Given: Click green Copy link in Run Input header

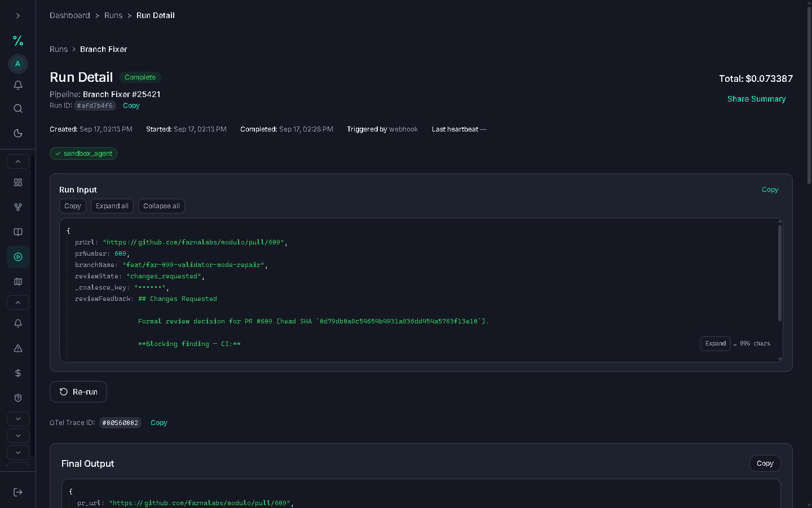Looking at the screenshot, I should coord(770,190).
